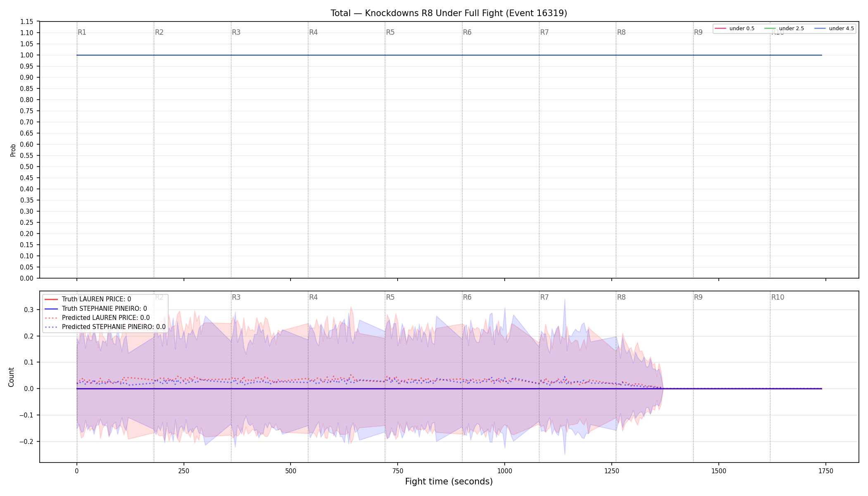Click the 1.00 tick on Prob axis
The height and width of the screenshot is (496, 868).
click(x=27, y=55)
